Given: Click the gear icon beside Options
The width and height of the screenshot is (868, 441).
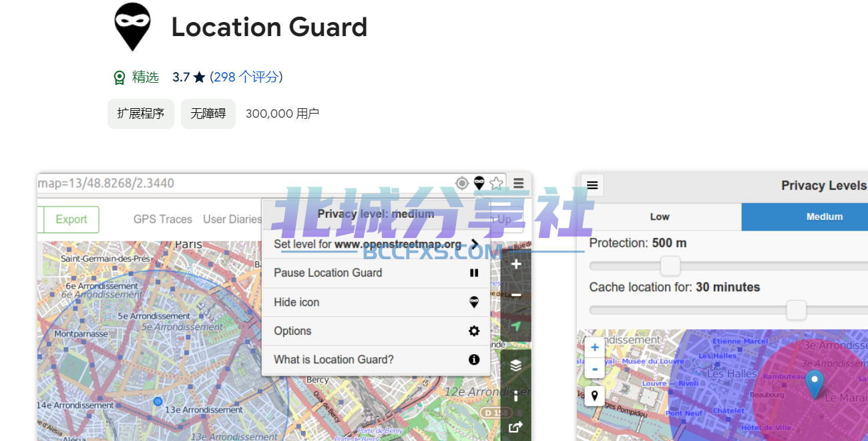Looking at the screenshot, I should pyautogui.click(x=474, y=331).
